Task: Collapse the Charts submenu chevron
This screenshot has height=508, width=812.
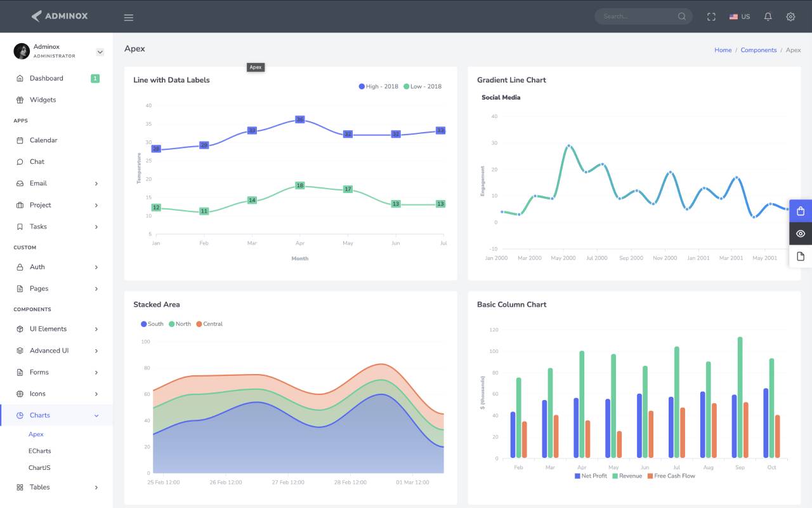Action: point(96,415)
